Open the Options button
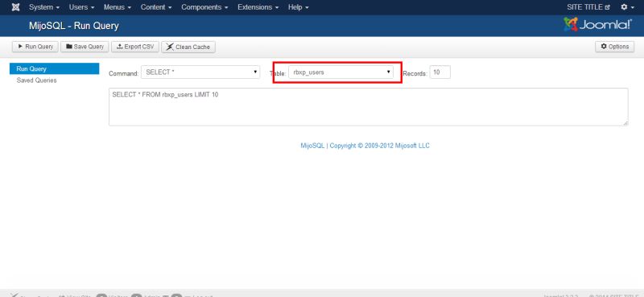 click(614, 47)
